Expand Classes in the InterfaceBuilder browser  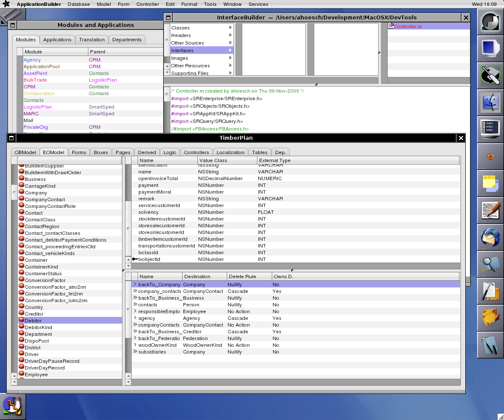click(231, 28)
